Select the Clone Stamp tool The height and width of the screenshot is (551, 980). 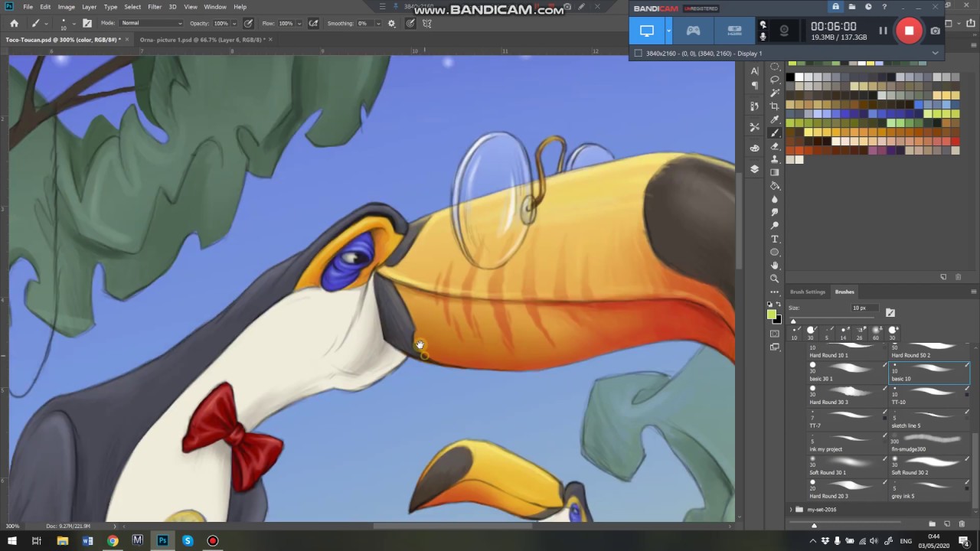tap(775, 159)
